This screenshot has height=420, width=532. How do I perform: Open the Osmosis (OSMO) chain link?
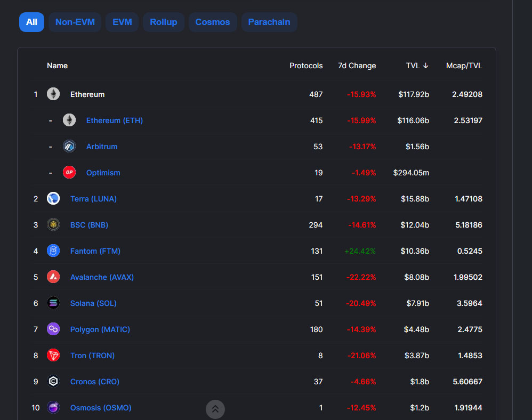click(x=101, y=408)
